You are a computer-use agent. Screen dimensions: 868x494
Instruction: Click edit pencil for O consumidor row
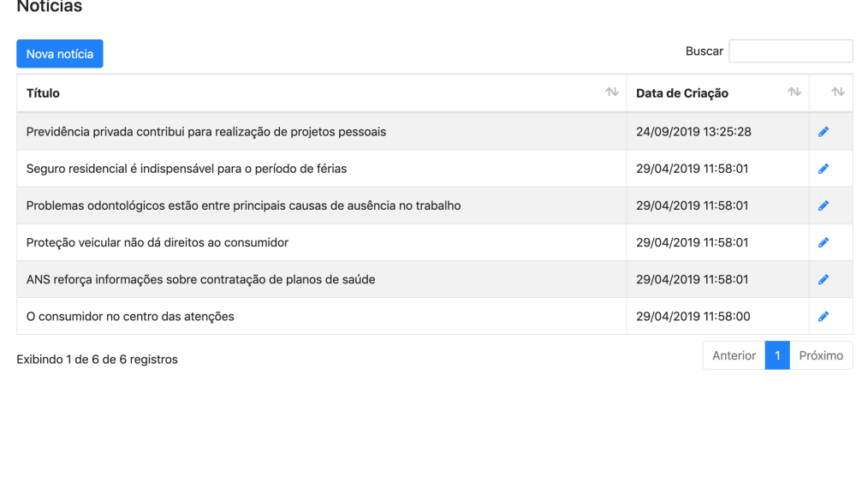[823, 316]
